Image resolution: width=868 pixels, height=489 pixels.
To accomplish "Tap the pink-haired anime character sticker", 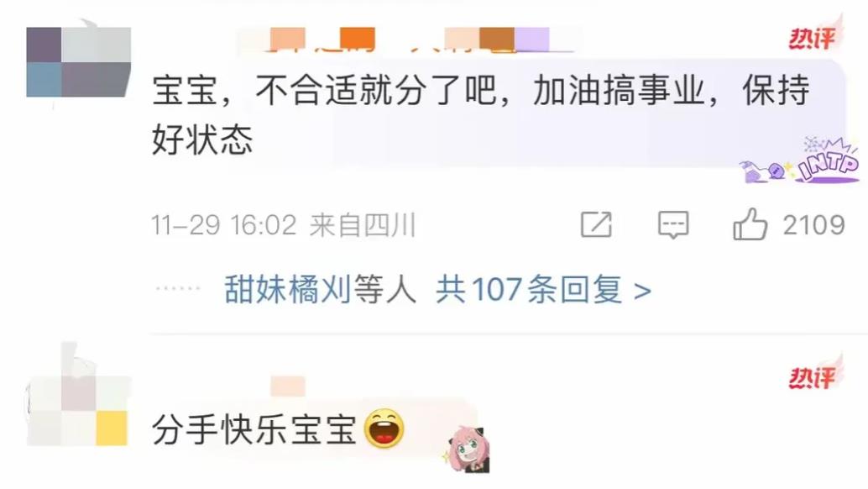I will click(x=466, y=449).
